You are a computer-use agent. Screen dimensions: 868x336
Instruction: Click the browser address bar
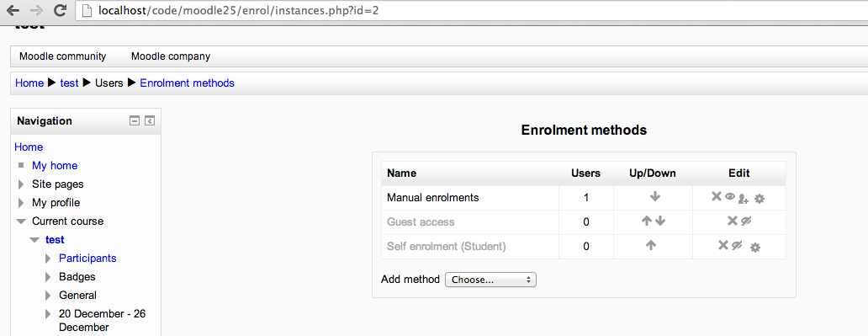(x=470, y=10)
